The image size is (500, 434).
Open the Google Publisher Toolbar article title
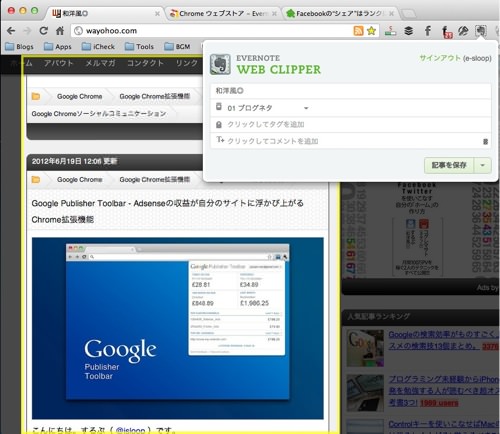(x=168, y=211)
